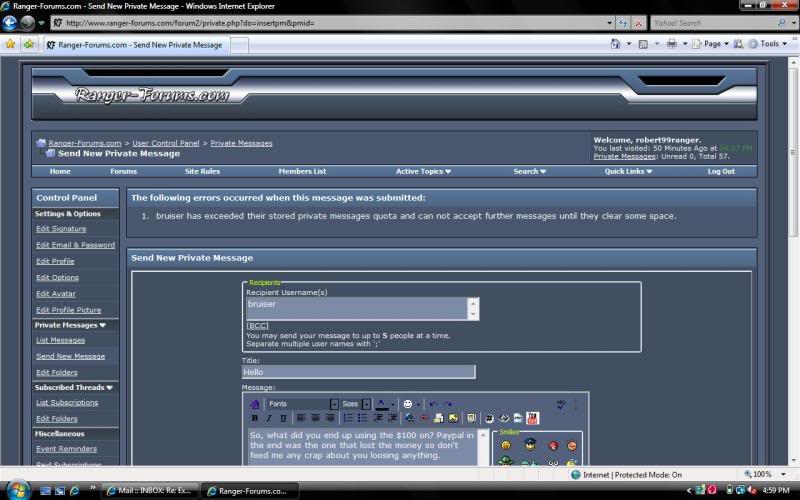The image size is (800, 500).
Task: Open the Windows Start button
Action: click(x=18, y=490)
